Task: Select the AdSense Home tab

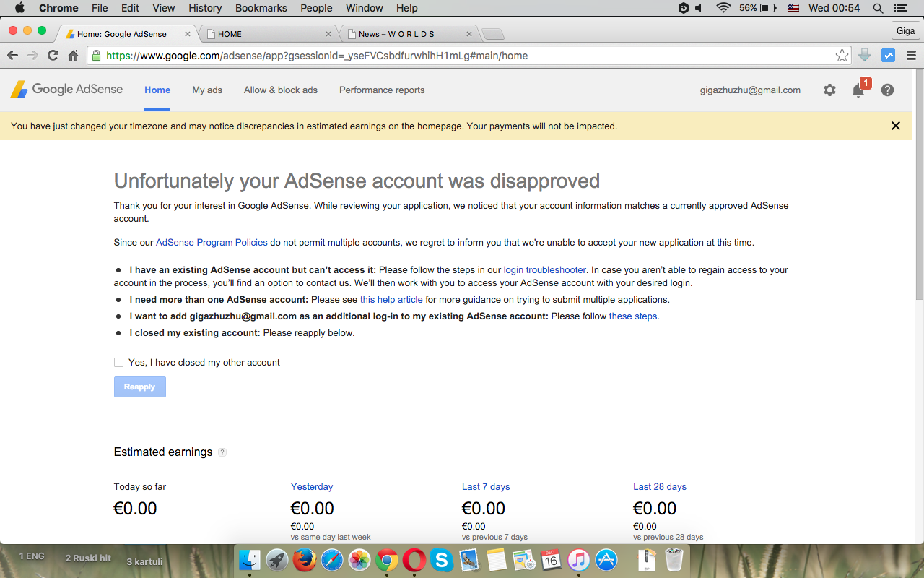Action: click(157, 90)
